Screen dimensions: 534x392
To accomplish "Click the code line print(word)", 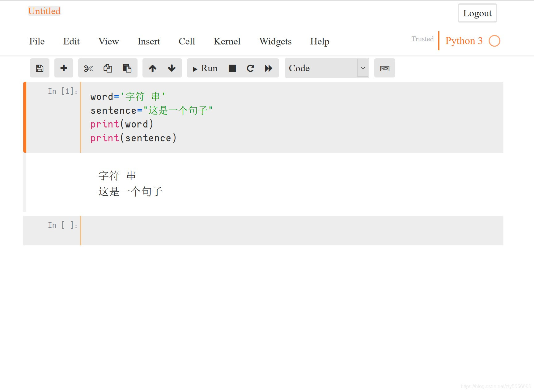I will [122, 124].
